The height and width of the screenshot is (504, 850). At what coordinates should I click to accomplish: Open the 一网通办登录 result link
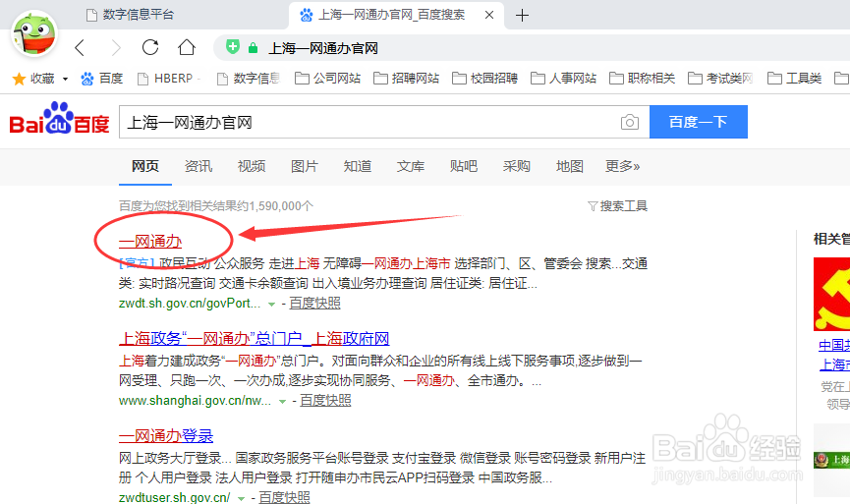[x=166, y=435]
